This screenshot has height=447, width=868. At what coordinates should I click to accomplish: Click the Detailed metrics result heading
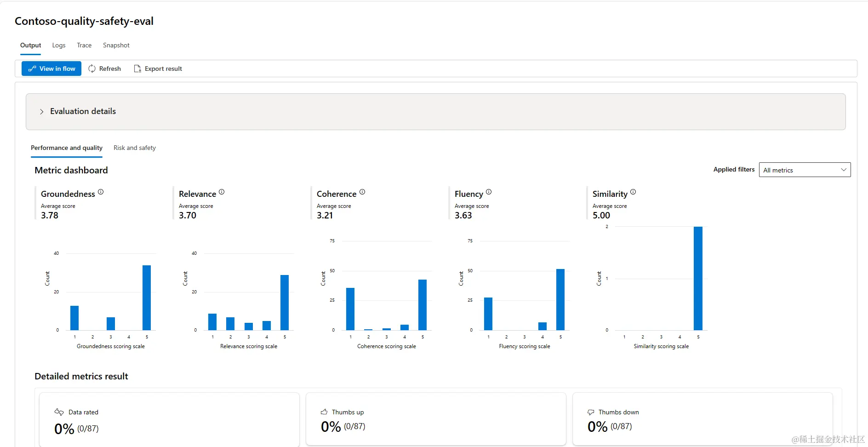(81, 376)
